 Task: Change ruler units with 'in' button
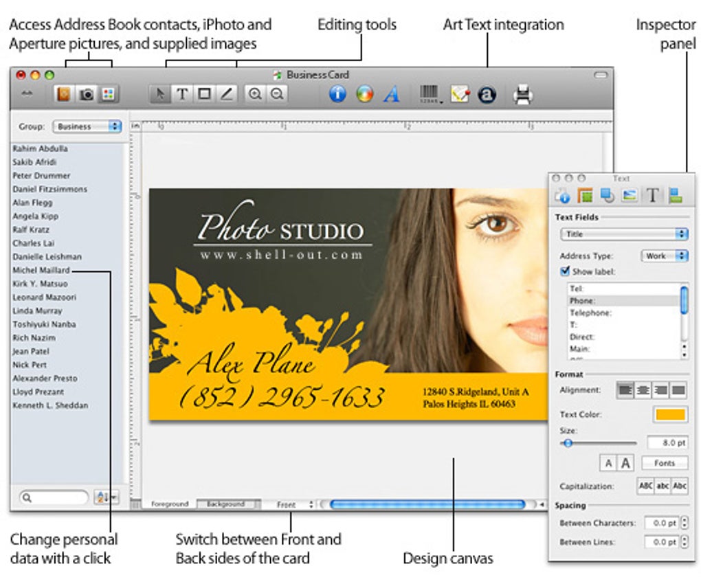point(135,126)
